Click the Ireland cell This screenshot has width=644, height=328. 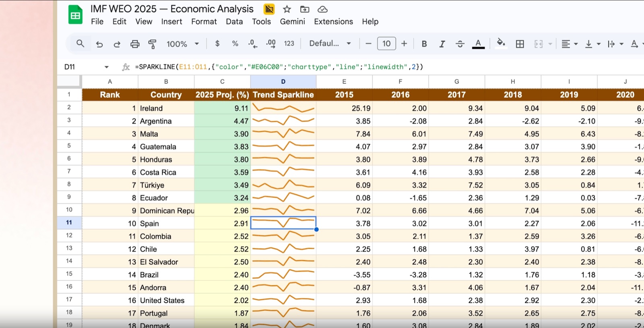point(166,108)
